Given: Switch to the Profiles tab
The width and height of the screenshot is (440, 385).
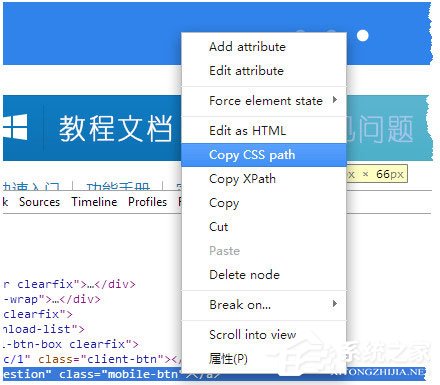Looking at the screenshot, I should [147, 202].
